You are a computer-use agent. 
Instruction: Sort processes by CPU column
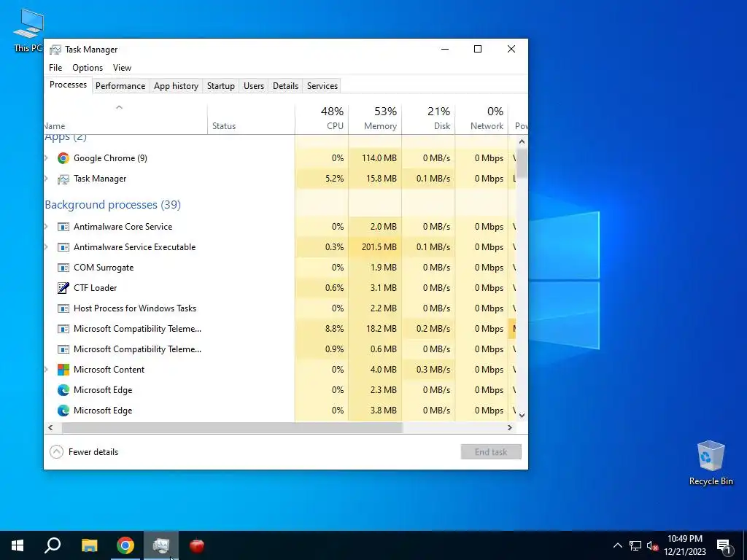coord(322,119)
